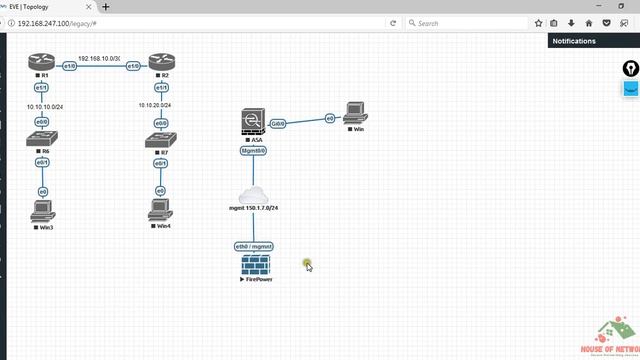Reload the page with the refresh button
This screenshot has width=640, height=360.
tap(393, 23)
